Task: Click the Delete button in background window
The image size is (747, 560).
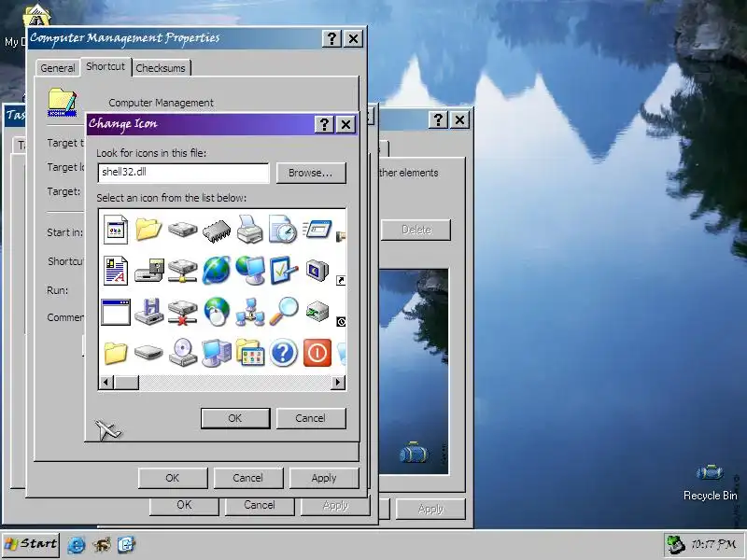Action: tap(416, 230)
